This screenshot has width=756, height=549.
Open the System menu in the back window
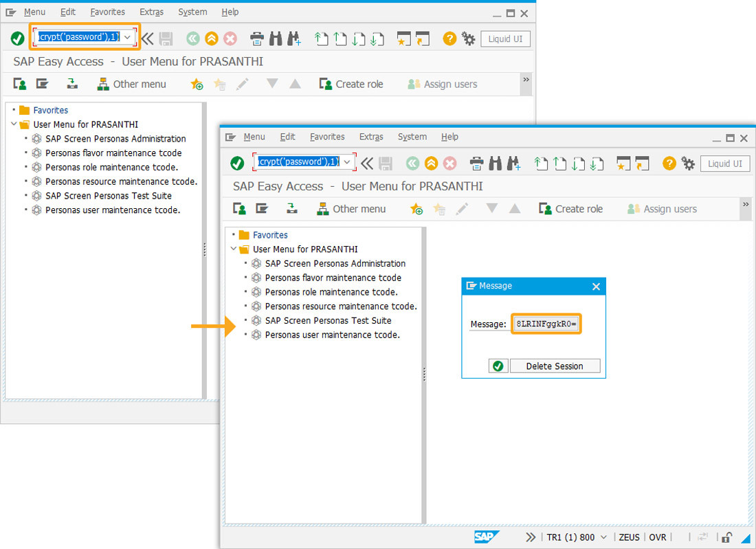pos(192,12)
